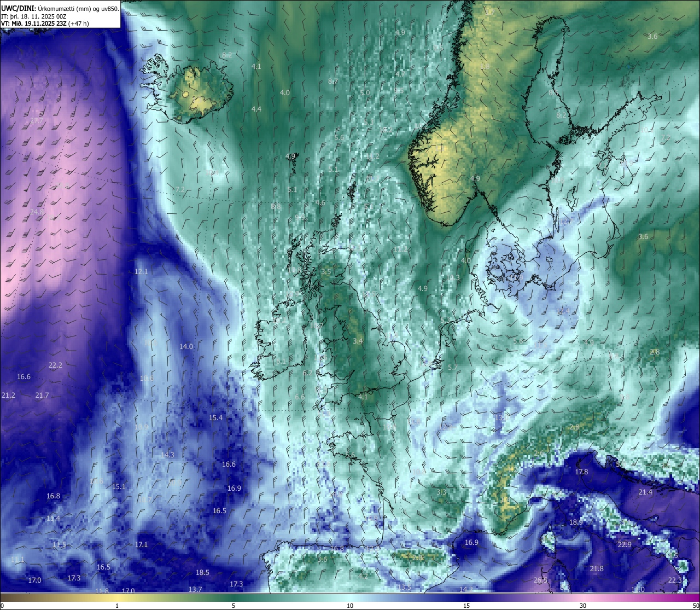Click the map value 22.2
The width and height of the screenshot is (700, 610).
(55, 365)
